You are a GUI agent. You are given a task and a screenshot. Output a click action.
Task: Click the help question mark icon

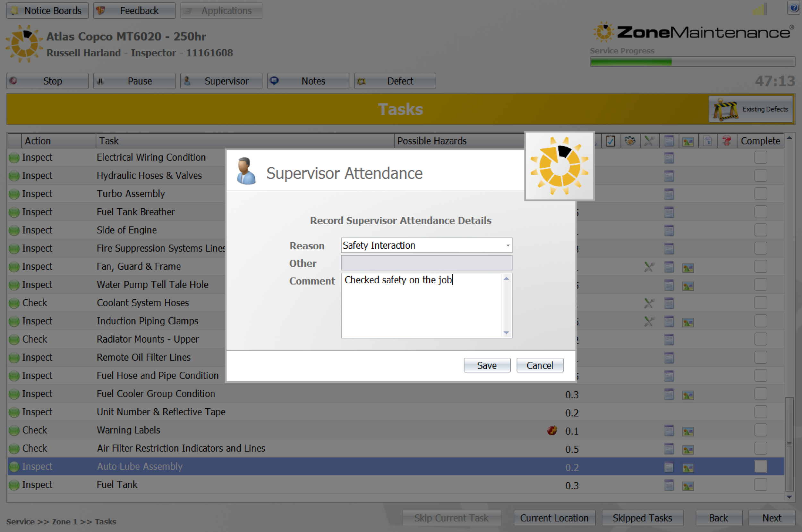[794, 7]
